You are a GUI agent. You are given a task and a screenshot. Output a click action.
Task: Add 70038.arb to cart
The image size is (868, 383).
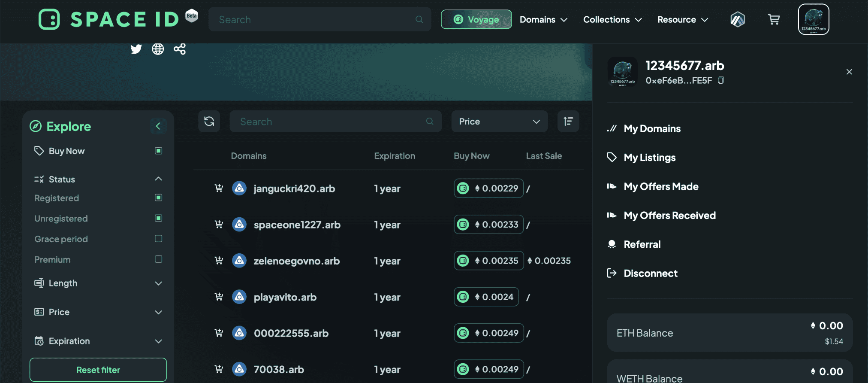click(x=219, y=369)
